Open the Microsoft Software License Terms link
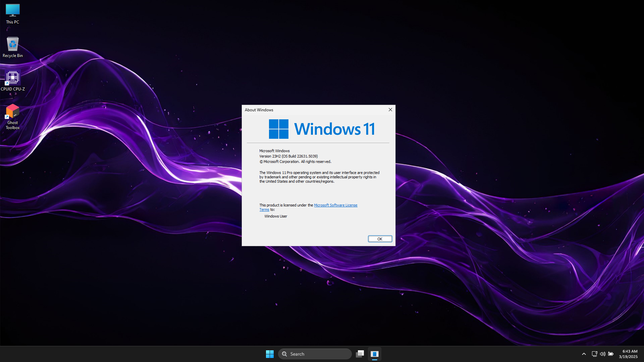The width and height of the screenshot is (644, 362). click(335, 205)
